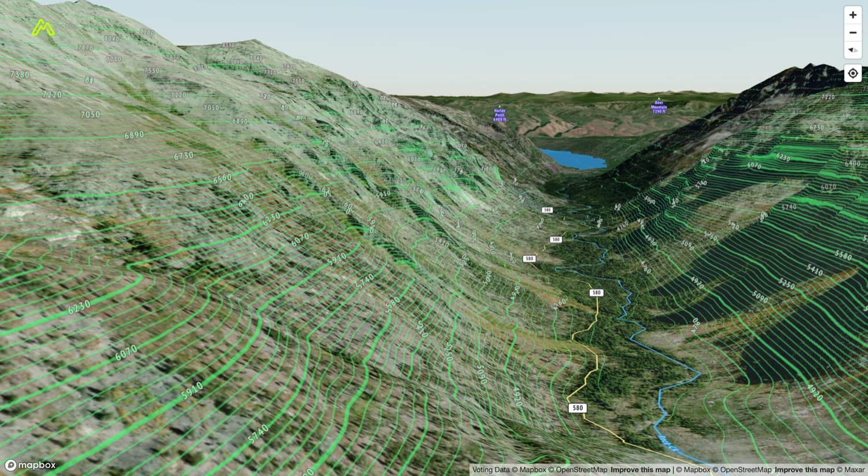The image size is (868, 476).
Task: Expand details for the lowest 580 route shield
Action: pos(576,408)
